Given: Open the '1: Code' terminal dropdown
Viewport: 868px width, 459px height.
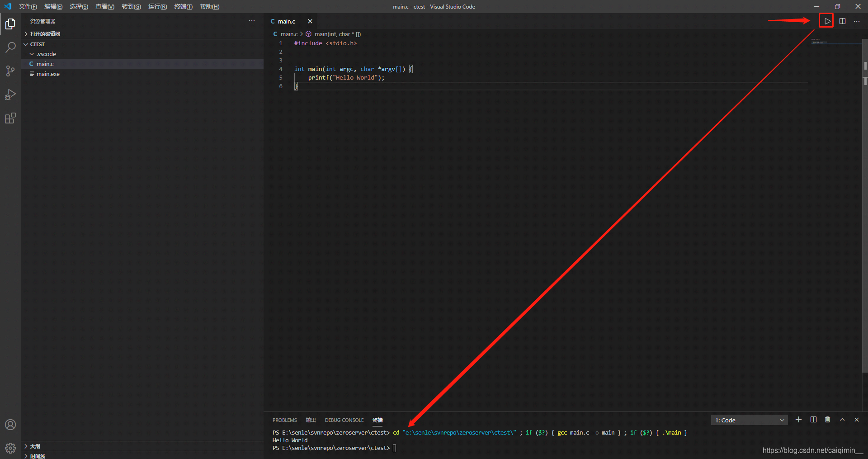Looking at the screenshot, I should coord(749,420).
